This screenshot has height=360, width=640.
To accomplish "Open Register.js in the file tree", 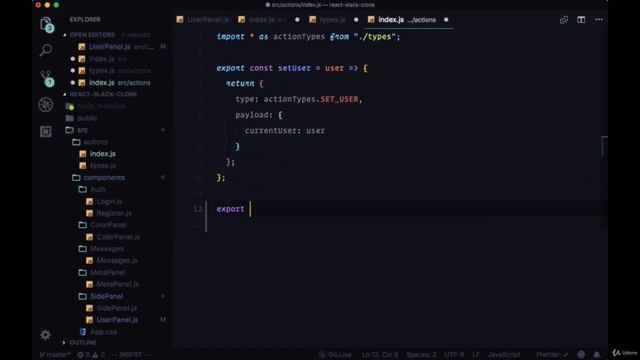I will tap(114, 213).
